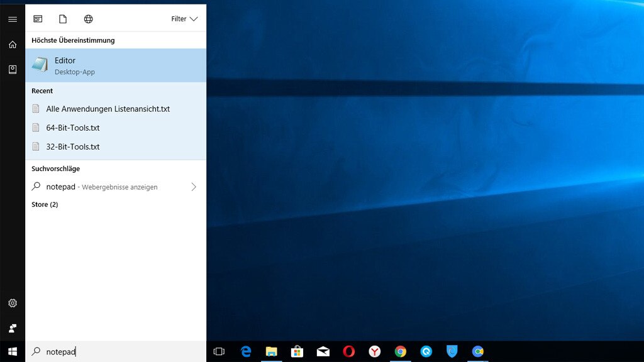Open Microsoft Store from the taskbar
644x362 pixels.
297,351
